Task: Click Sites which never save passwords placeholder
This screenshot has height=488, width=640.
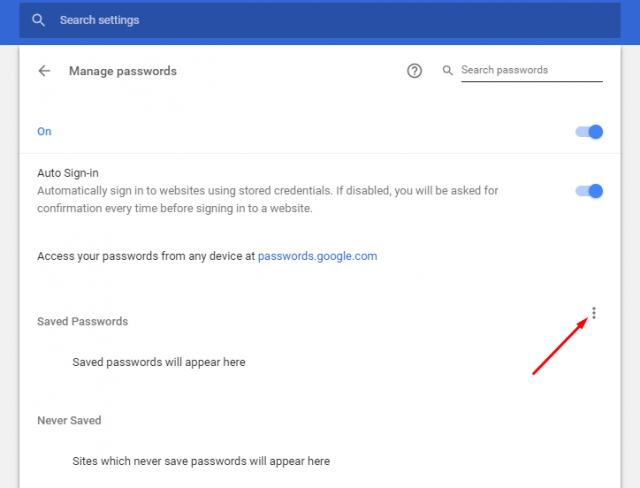Action: tap(201, 462)
